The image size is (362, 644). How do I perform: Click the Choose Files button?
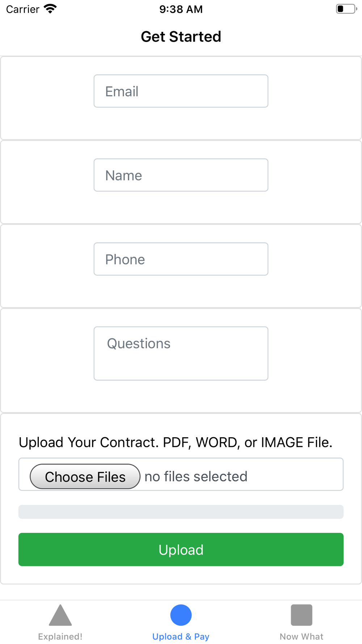pyautogui.click(x=85, y=476)
